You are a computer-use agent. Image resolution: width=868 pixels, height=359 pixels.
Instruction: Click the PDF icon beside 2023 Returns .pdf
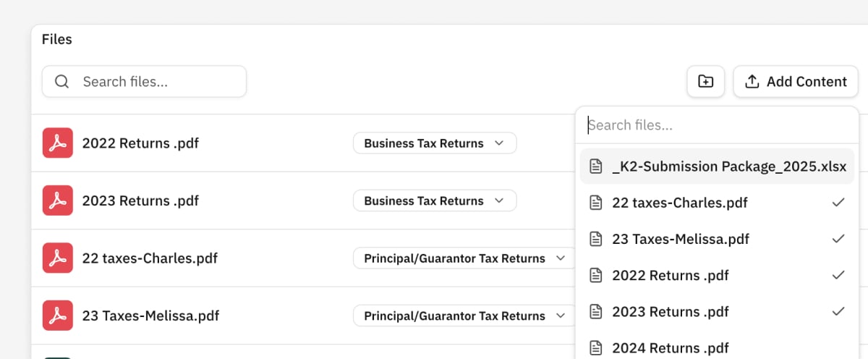point(58,200)
